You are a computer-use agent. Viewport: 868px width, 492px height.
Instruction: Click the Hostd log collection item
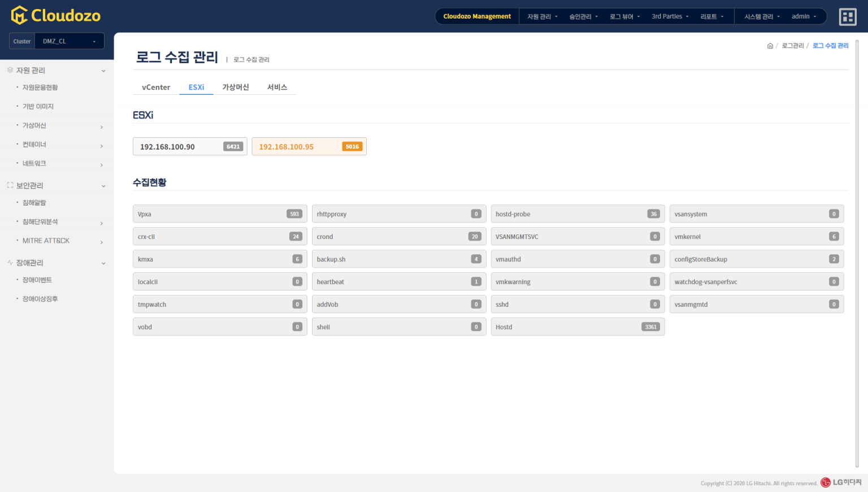[x=577, y=327]
